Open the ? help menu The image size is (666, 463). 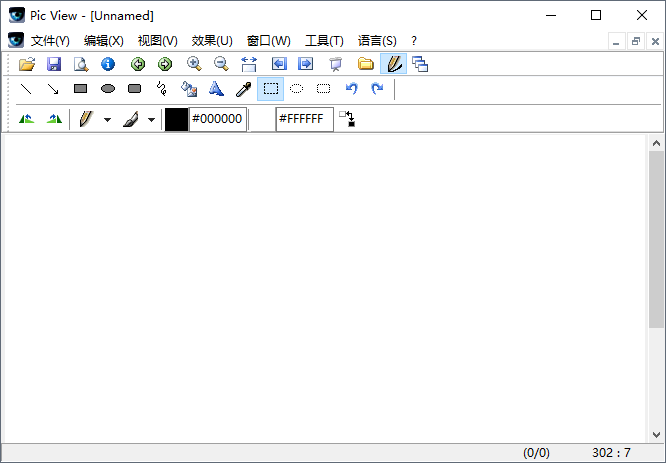point(414,41)
